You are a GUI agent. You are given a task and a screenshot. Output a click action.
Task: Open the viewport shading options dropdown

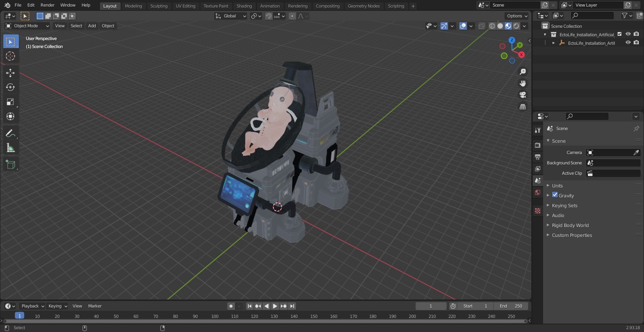pyautogui.click(x=524, y=26)
